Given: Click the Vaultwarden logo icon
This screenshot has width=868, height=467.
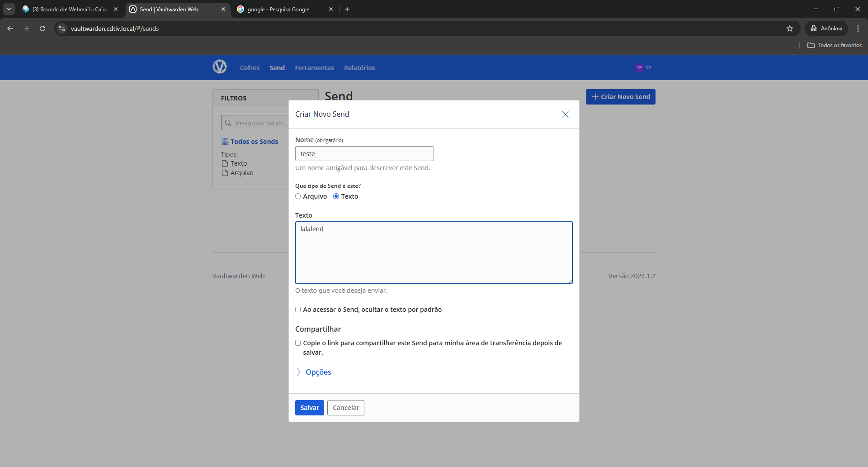Looking at the screenshot, I should pos(220,67).
